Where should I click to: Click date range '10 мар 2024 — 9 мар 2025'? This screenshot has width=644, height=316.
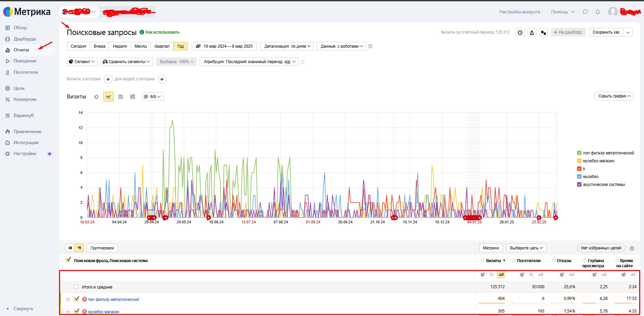[x=224, y=46]
